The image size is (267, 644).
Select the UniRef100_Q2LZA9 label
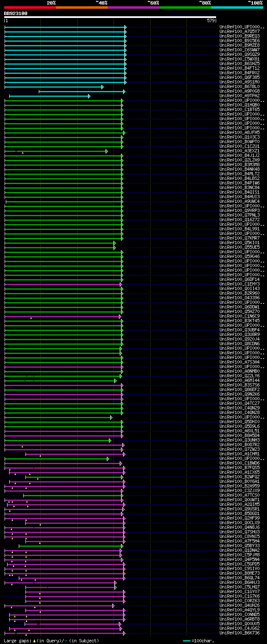click(x=239, y=160)
